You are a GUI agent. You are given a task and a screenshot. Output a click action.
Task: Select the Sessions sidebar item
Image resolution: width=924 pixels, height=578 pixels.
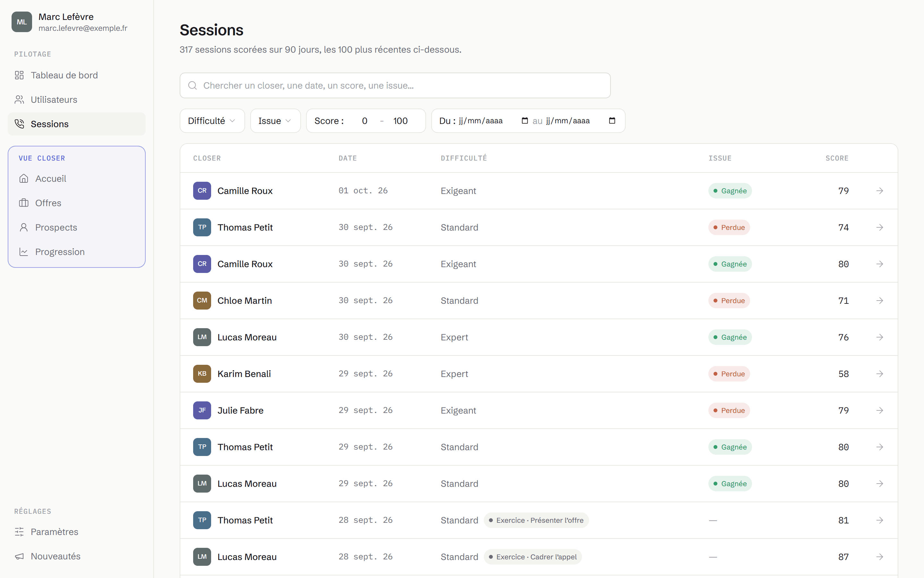pyautogui.click(x=76, y=124)
